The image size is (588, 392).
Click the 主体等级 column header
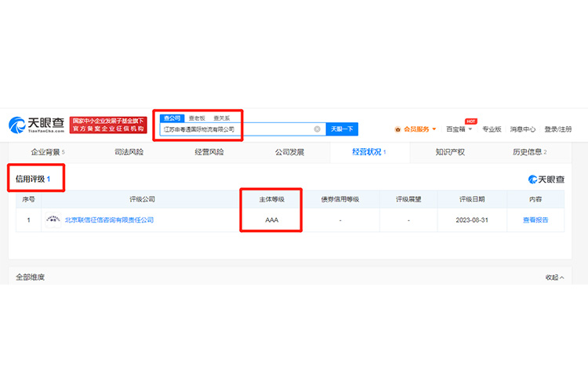[272, 199]
